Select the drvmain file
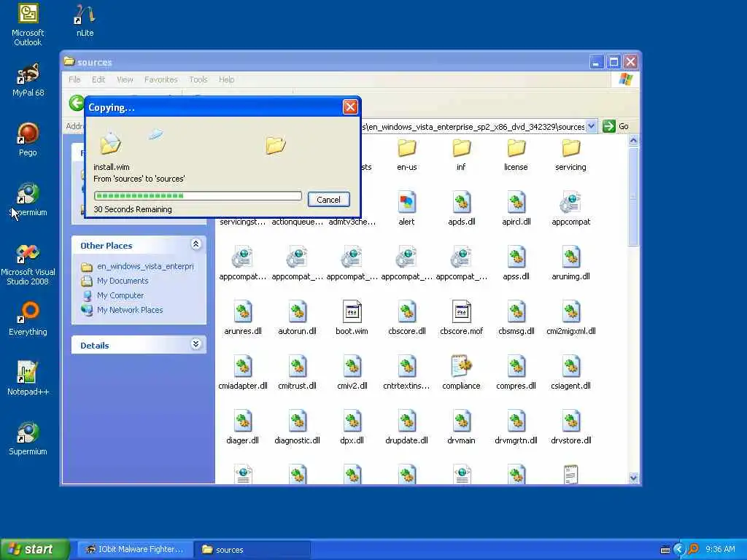747x560 pixels. coord(461,427)
